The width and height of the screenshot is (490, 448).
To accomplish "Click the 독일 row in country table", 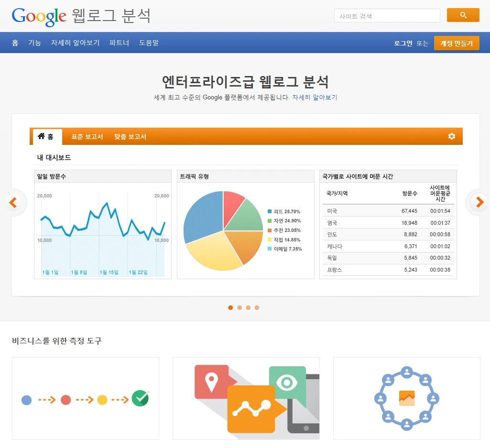I will pos(388,258).
